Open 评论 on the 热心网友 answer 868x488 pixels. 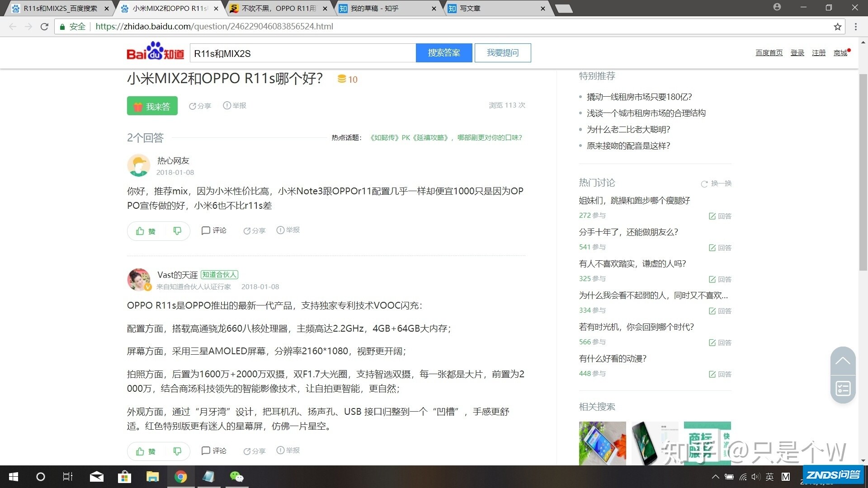214,230
